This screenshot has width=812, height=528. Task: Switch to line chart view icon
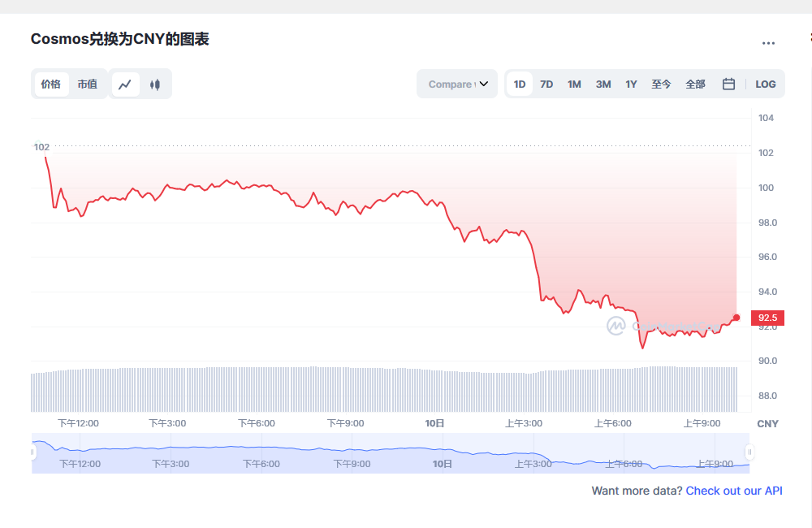125,84
